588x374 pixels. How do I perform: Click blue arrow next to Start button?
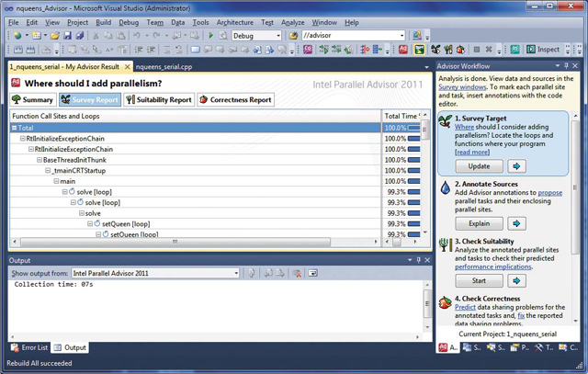point(516,280)
